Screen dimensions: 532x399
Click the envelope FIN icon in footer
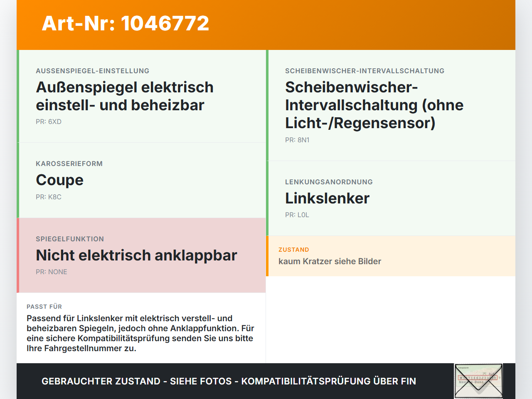[478, 381]
